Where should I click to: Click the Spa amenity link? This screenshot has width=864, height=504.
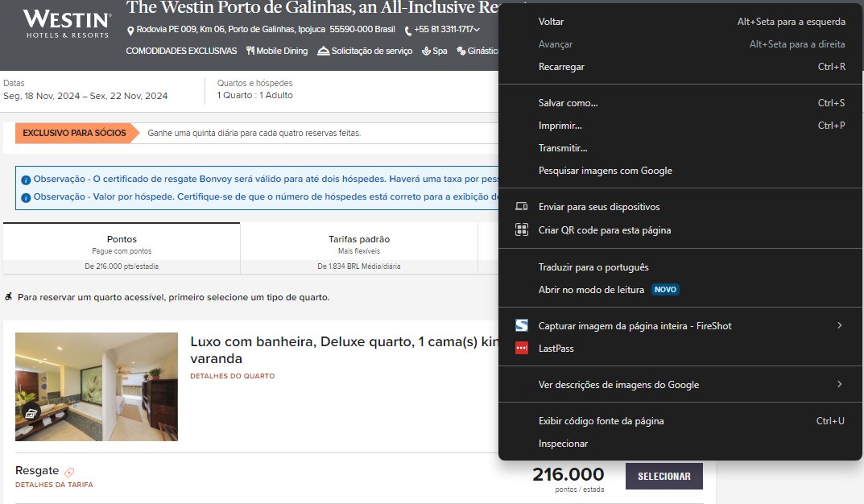coord(440,51)
